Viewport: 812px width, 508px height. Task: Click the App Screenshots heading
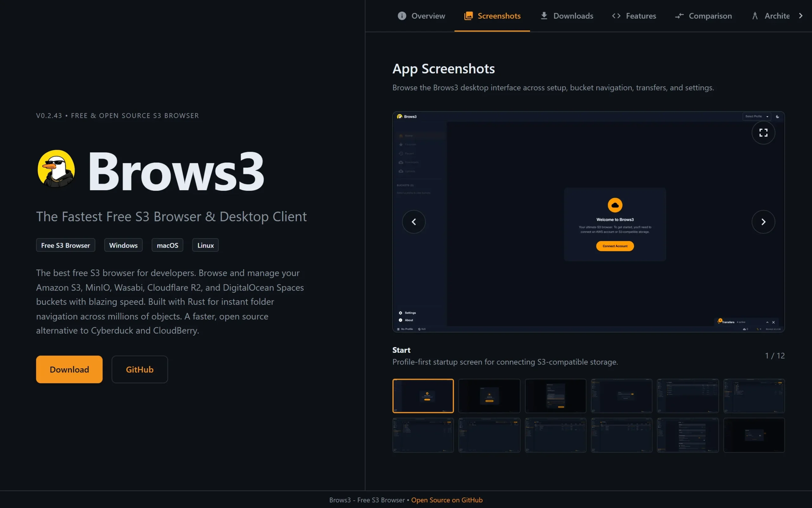click(x=443, y=69)
